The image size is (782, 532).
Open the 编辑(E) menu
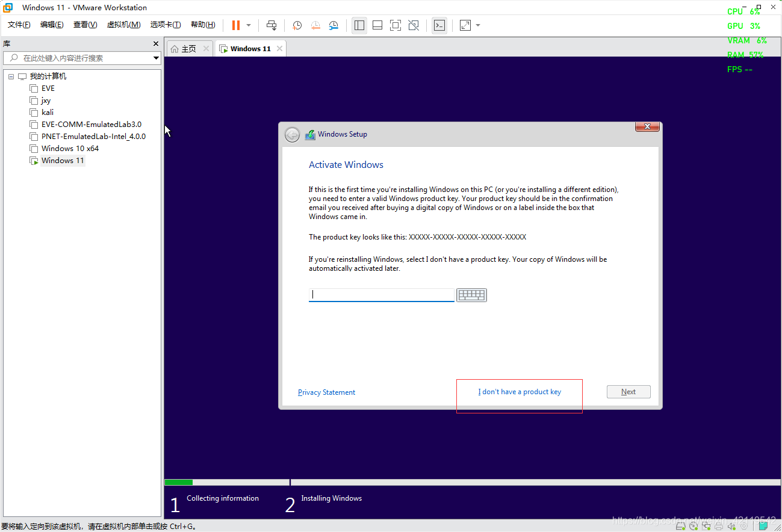click(52, 25)
